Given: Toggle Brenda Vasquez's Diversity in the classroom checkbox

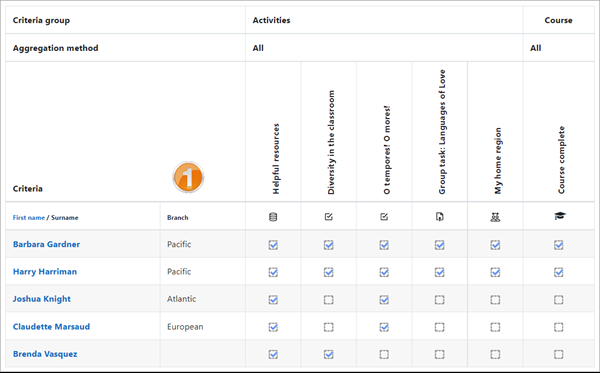Looking at the screenshot, I should (x=329, y=355).
